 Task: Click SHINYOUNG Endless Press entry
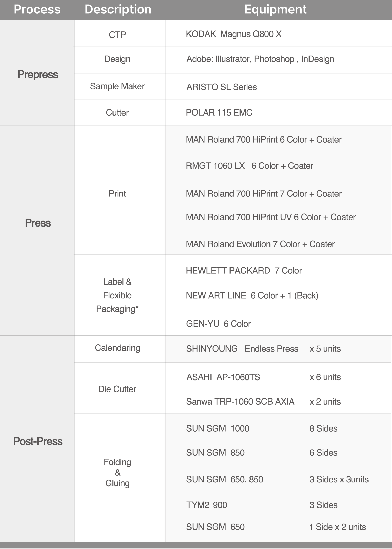242,349
